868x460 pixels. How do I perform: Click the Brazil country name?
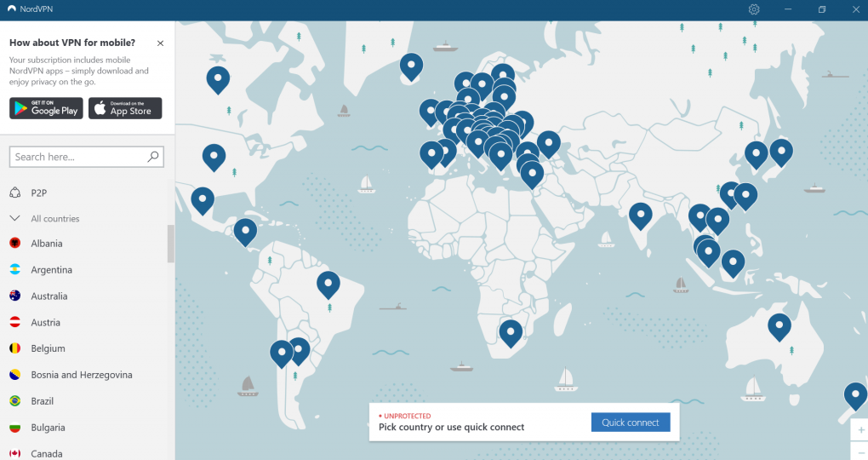[42, 400]
